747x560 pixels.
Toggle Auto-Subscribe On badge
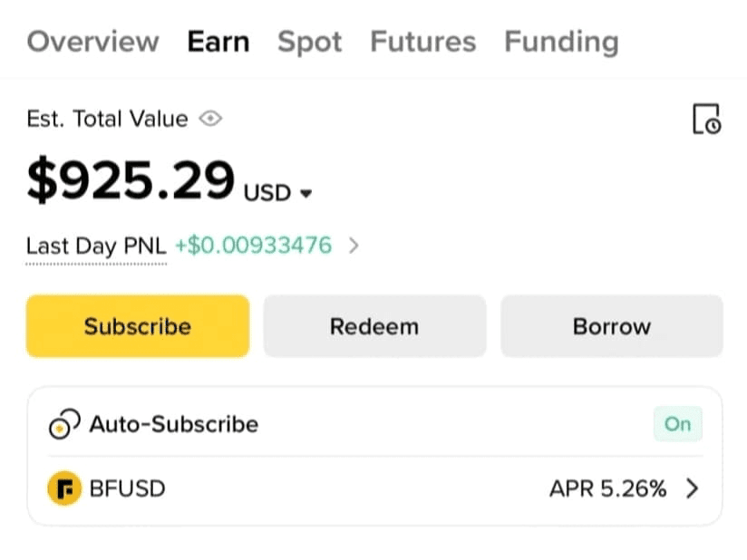(x=677, y=424)
